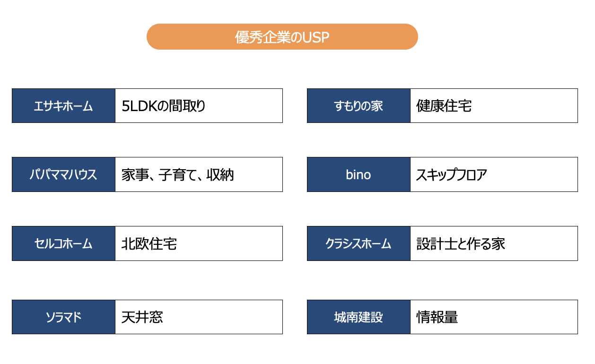Select the ソラマド label box
The image size is (595, 364).
(63, 317)
